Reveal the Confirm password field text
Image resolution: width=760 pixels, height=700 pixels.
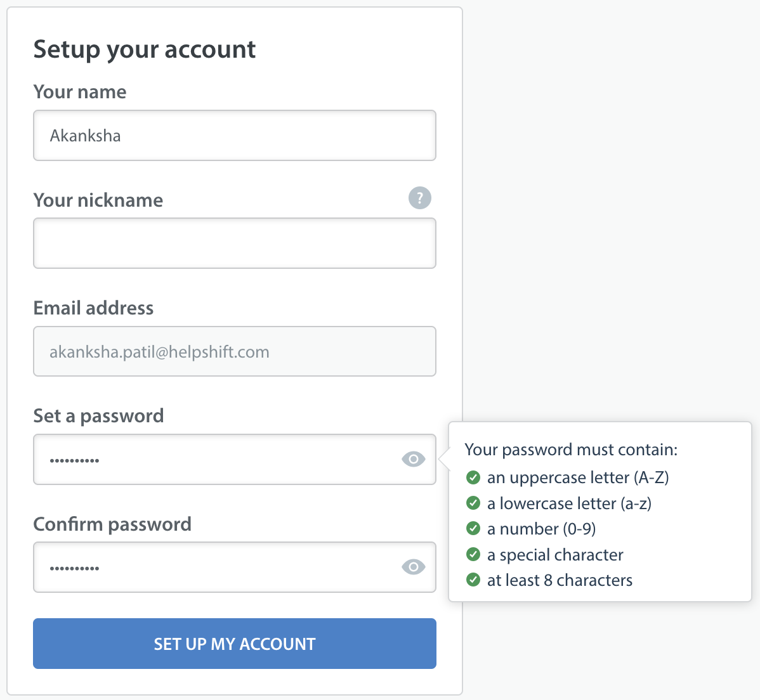[x=414, y=566]
